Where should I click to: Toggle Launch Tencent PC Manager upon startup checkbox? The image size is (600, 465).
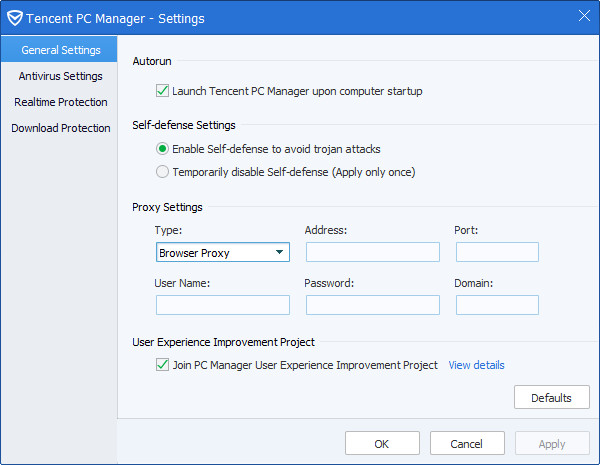163,91
